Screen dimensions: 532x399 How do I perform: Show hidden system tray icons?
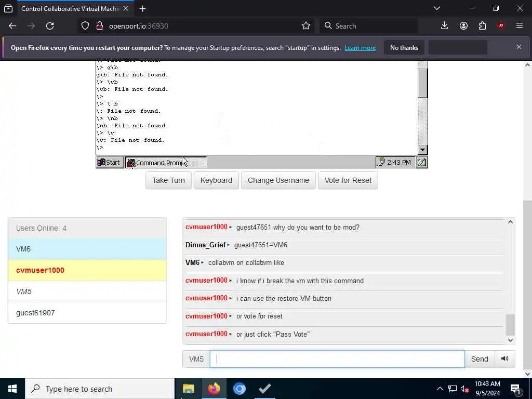pos(440,389)
